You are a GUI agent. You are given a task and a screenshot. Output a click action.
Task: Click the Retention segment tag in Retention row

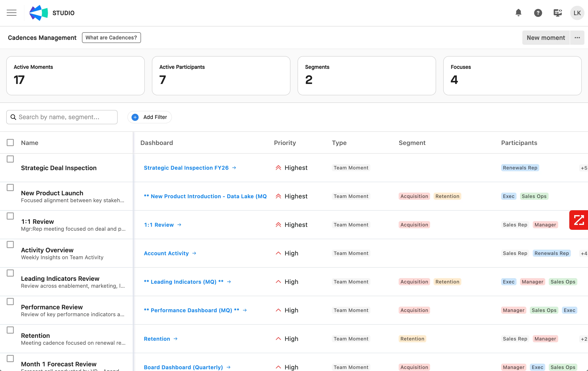[x=412, y=339]
